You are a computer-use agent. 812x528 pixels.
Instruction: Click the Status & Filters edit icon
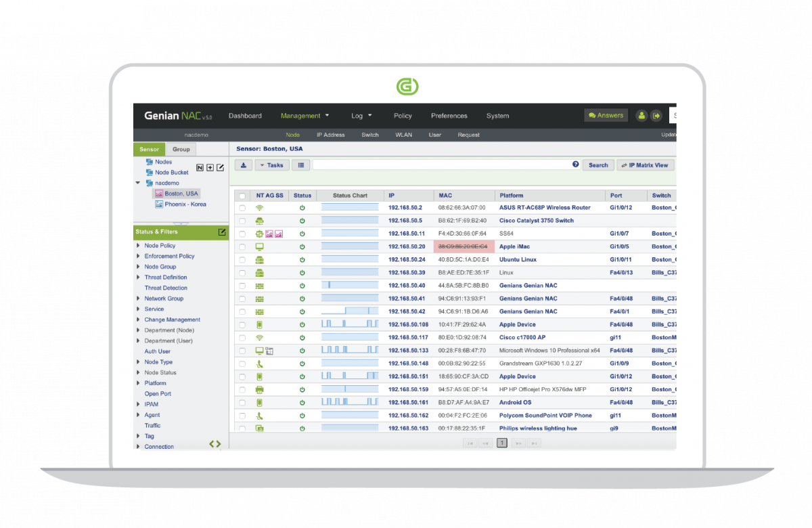(222, 232)
